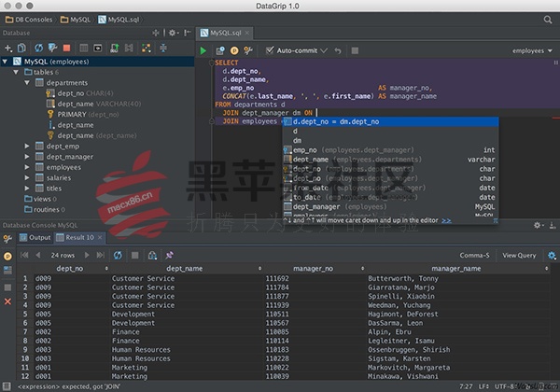Image resolution: width=560 pixels, height=392 pixels.
Task: Open the Auto-commit transaction mode dropdown arrow
Action: click(324, 50)
